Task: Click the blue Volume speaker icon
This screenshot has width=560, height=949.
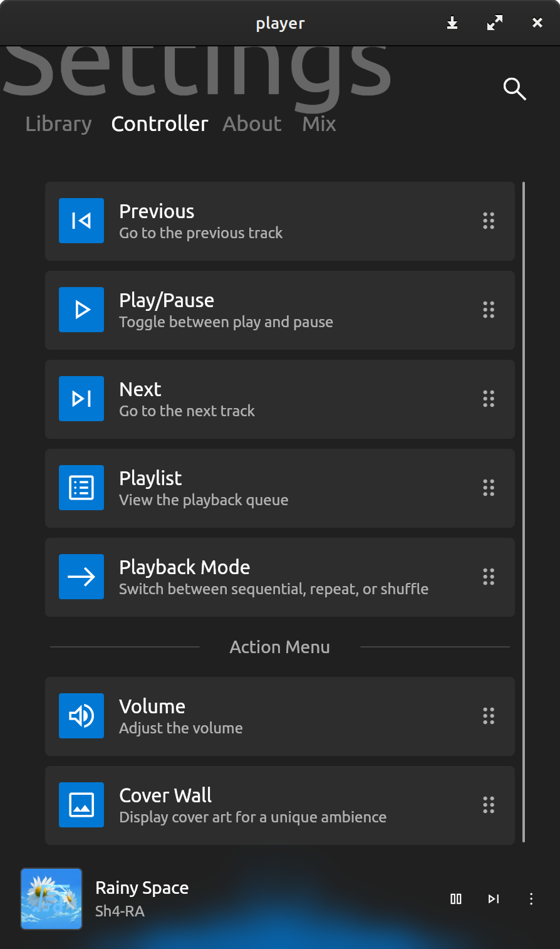Action: pyautogui.click(x=81, y=716)
